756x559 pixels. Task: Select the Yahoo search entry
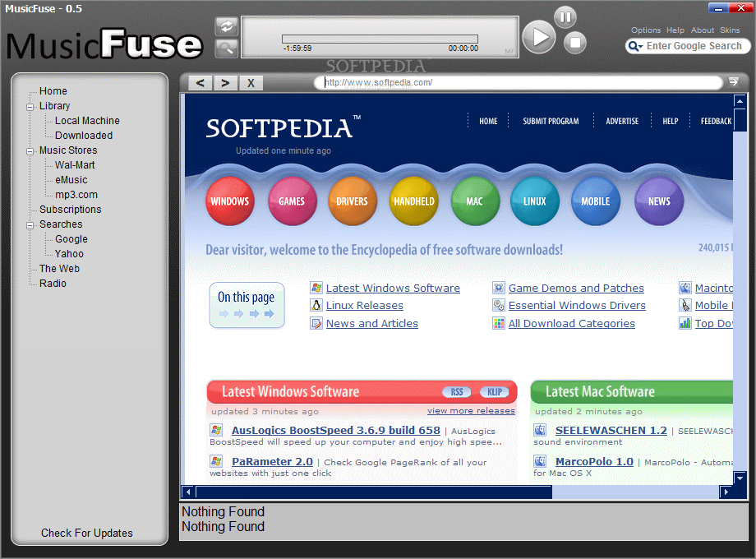(x=69, y=254)
